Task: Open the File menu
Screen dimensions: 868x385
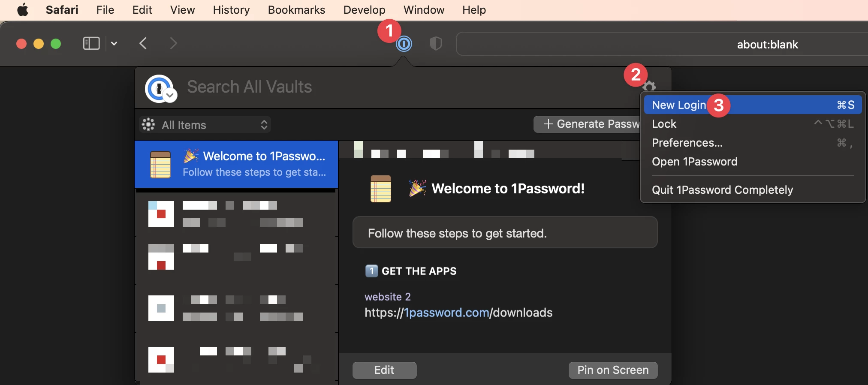Action: (x=105, y=10)
